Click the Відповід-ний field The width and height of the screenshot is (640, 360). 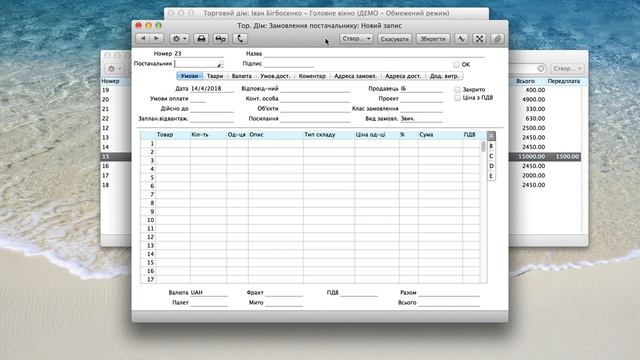pyautogui.click(x=315, y=89)
